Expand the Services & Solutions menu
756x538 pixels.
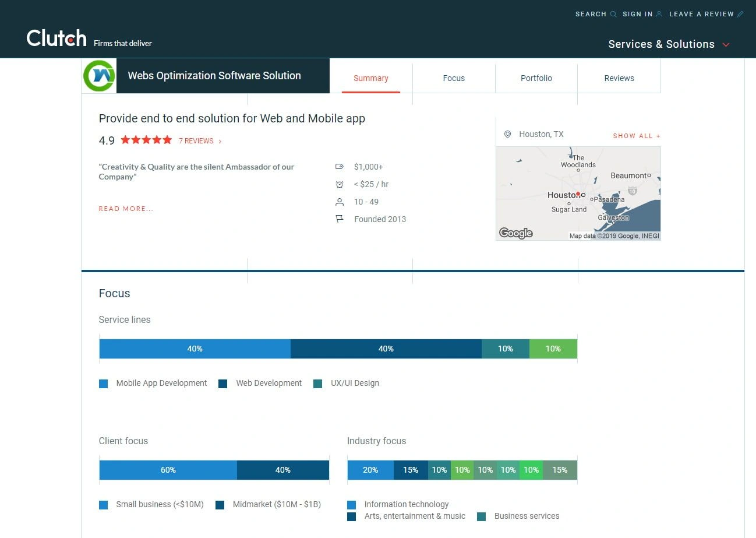pyautogui.click(x=669, y=44)
